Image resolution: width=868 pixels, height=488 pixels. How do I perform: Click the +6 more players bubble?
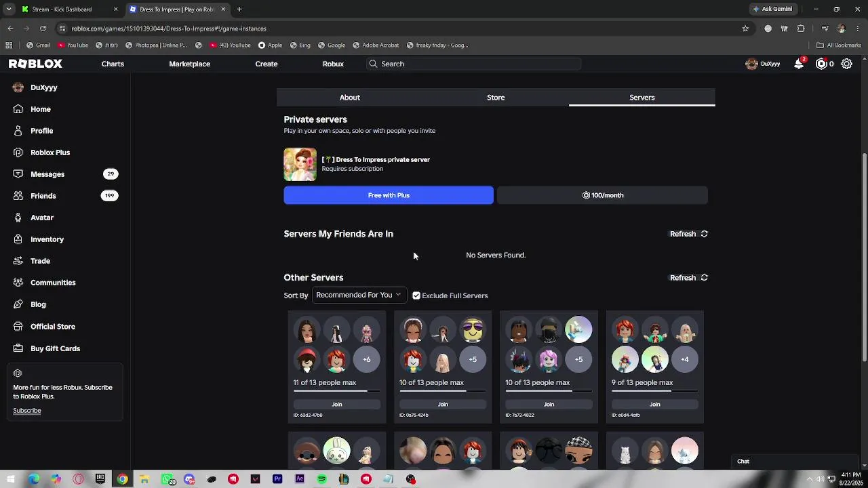pos(367,359)
